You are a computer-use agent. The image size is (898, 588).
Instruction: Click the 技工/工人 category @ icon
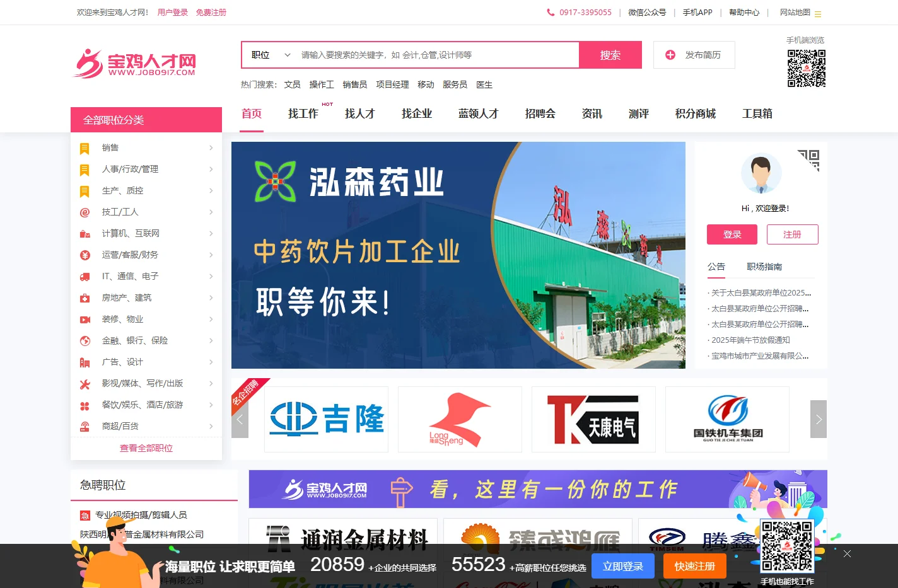tap(85, 212)
